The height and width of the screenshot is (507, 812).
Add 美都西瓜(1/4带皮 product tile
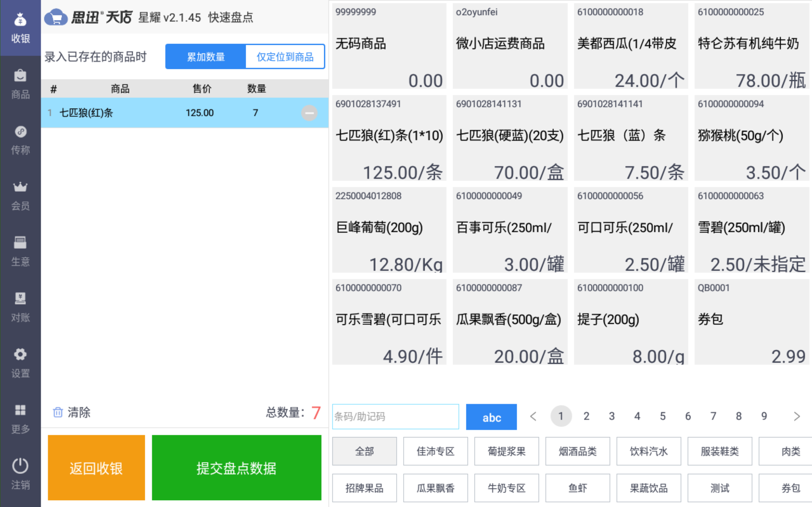pyautogui.click(x=631, y=46)
